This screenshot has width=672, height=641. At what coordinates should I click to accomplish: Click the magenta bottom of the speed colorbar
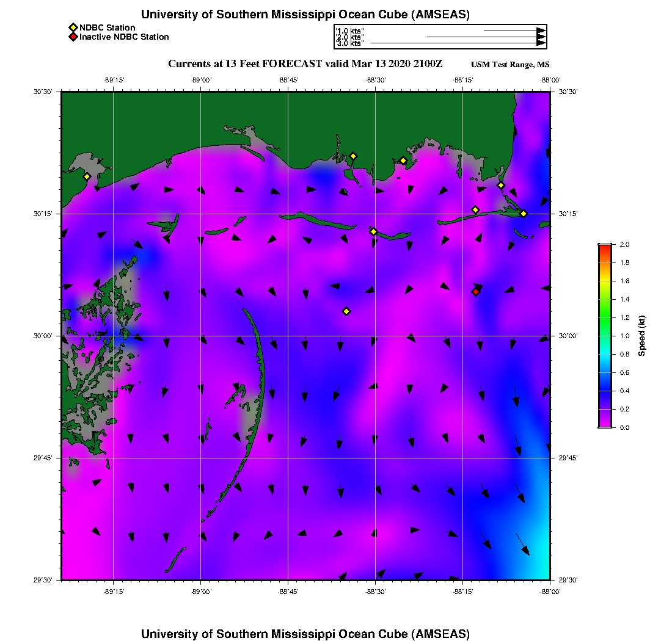pyautogui.click(x=605, y=424)
